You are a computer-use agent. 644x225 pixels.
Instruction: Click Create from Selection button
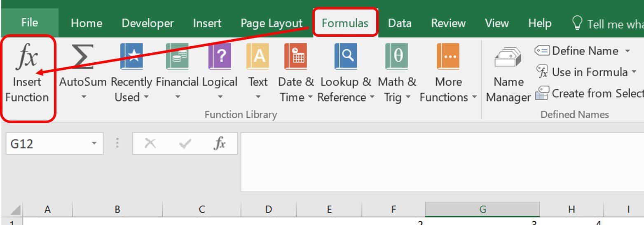point(589,93)
